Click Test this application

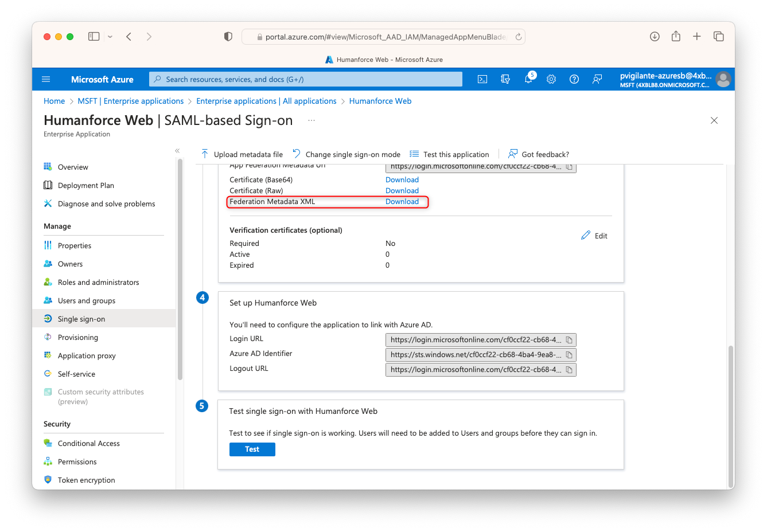tap(449, 154)
